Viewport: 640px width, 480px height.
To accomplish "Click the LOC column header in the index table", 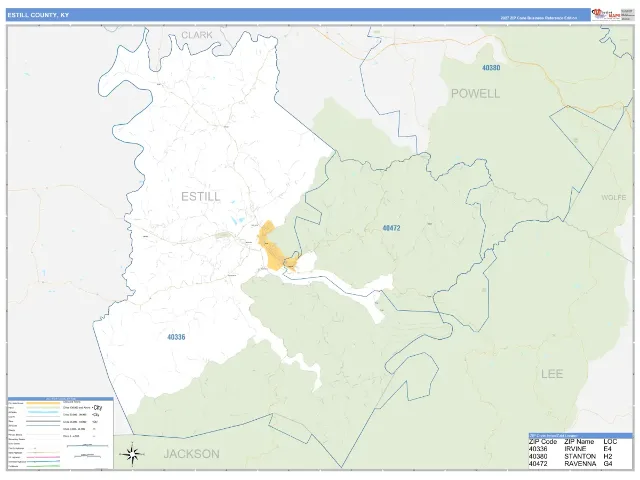I will [610, 442].
